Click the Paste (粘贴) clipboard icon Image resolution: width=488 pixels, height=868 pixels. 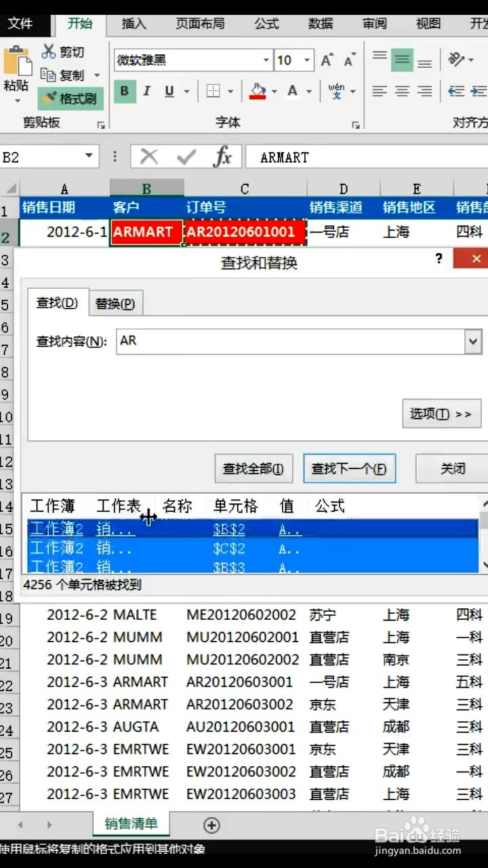coord(16,62)
